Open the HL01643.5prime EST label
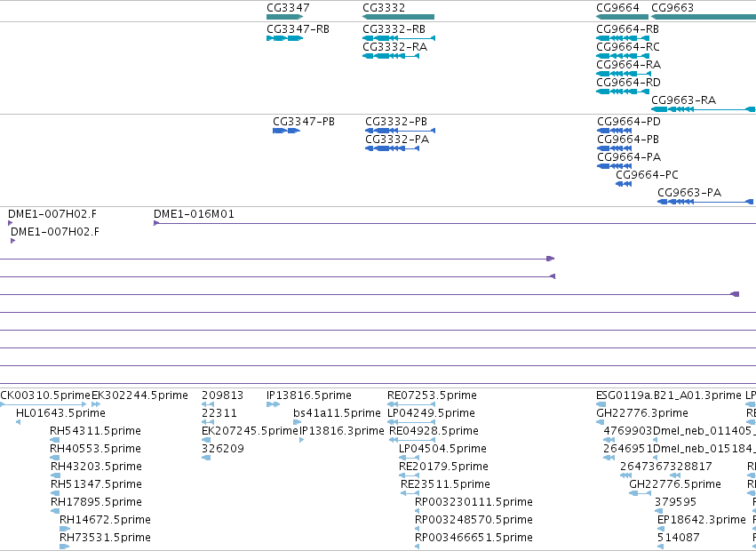756x551 pixels. click(60, 413)
